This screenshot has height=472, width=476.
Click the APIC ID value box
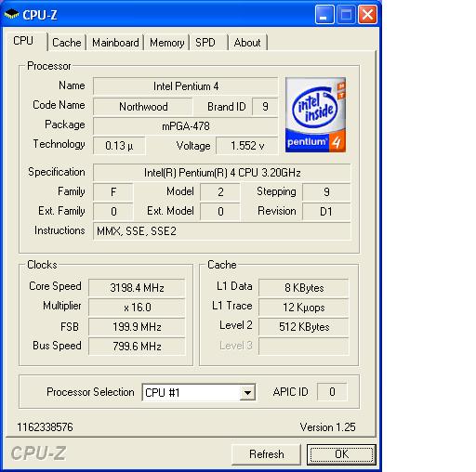coord(332,392)
